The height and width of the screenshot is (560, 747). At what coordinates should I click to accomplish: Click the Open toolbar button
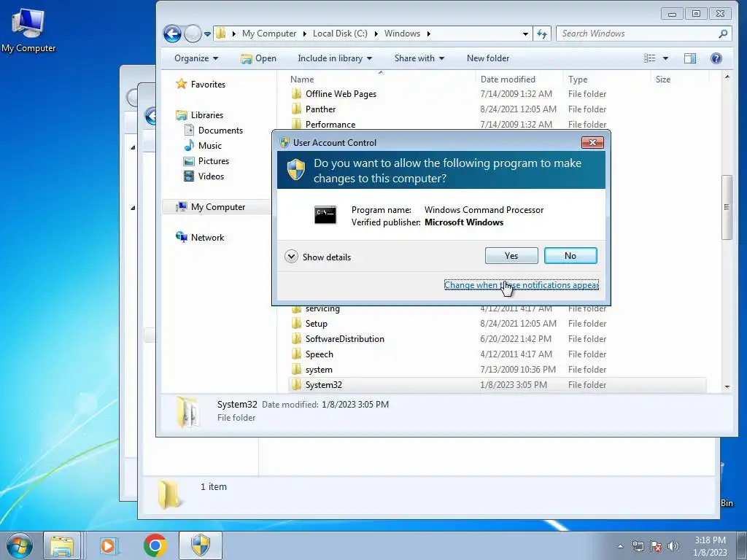(259, 58)
